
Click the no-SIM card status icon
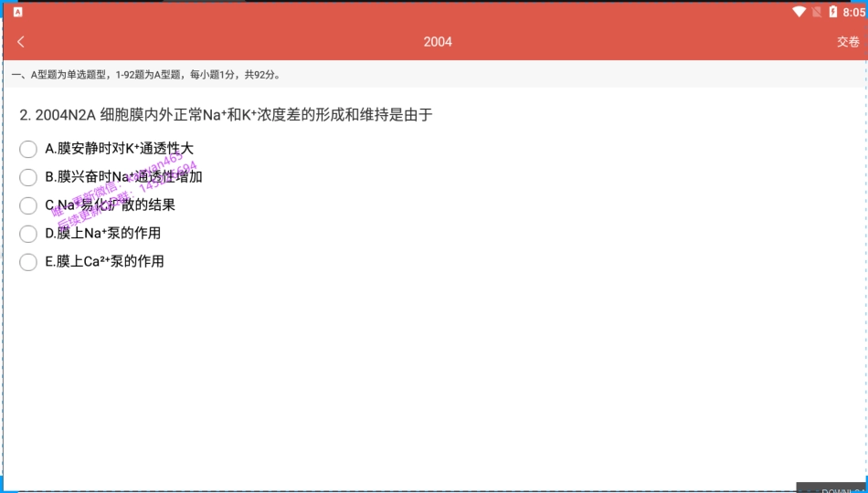(816, 12)
